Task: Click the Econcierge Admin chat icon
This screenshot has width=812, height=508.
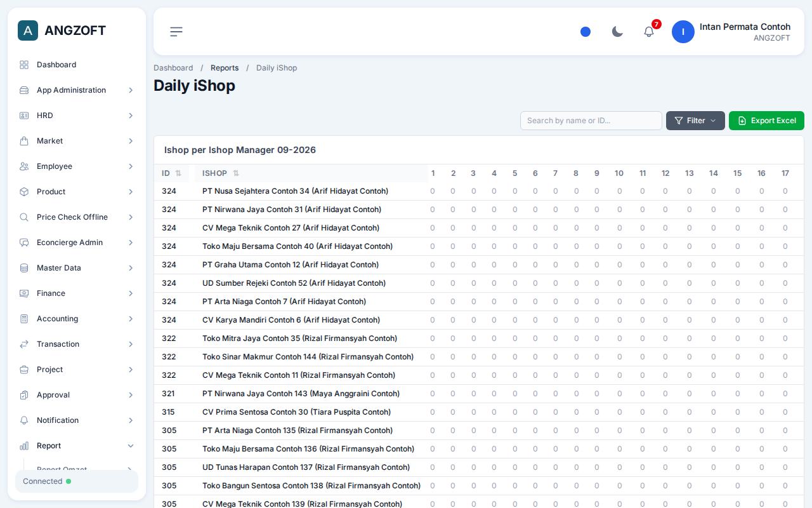Action: [24, 243]
